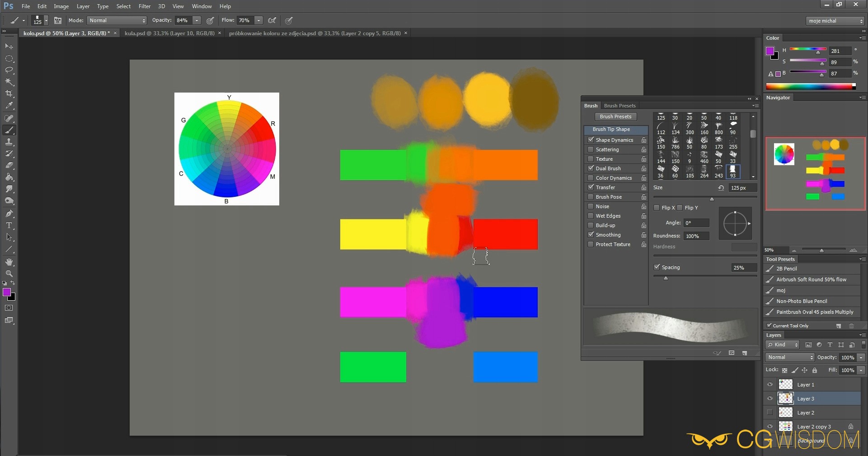
Task: Select the Clone Stamp tool
Action: point(9,142)
